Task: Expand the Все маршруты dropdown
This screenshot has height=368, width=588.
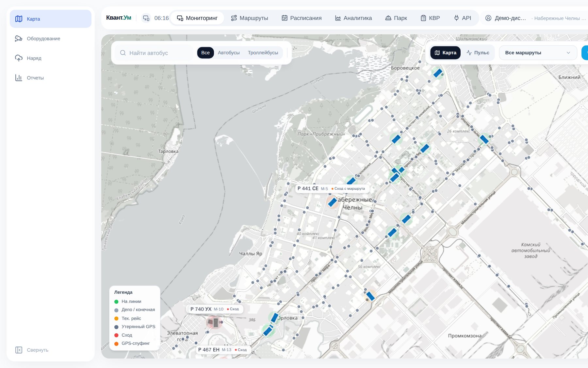Action: click(538, 53)
